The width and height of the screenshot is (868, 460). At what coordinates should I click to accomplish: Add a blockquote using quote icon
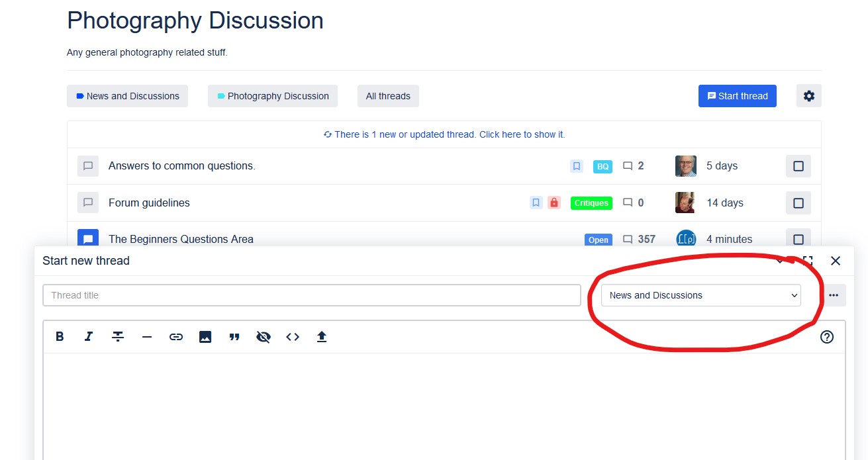pyautogui.click(x=234, y=337)
